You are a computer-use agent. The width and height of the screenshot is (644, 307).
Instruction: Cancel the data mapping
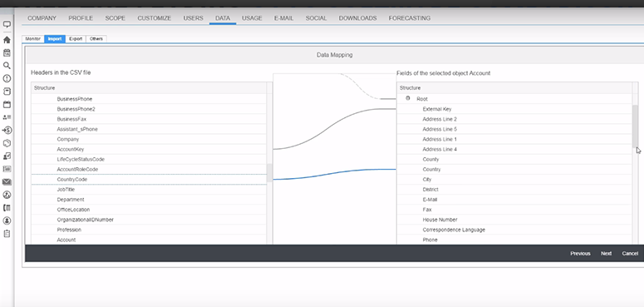click(x=630, y=254)
